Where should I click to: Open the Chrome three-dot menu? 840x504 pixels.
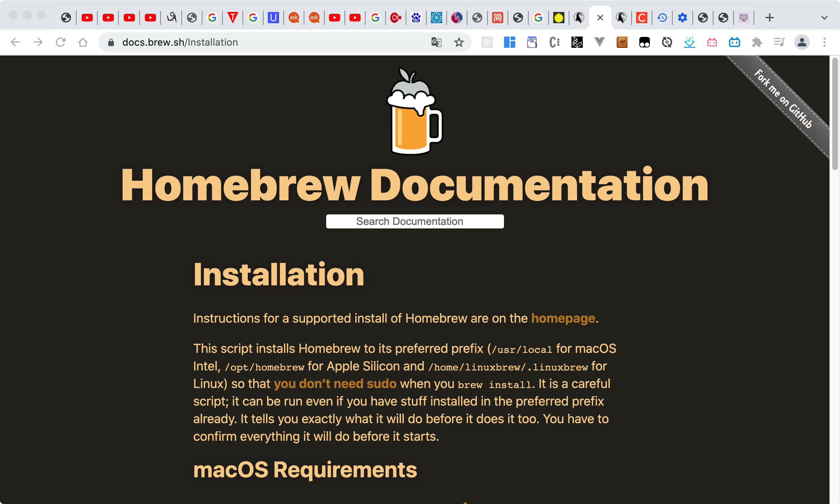click(824, 43)
